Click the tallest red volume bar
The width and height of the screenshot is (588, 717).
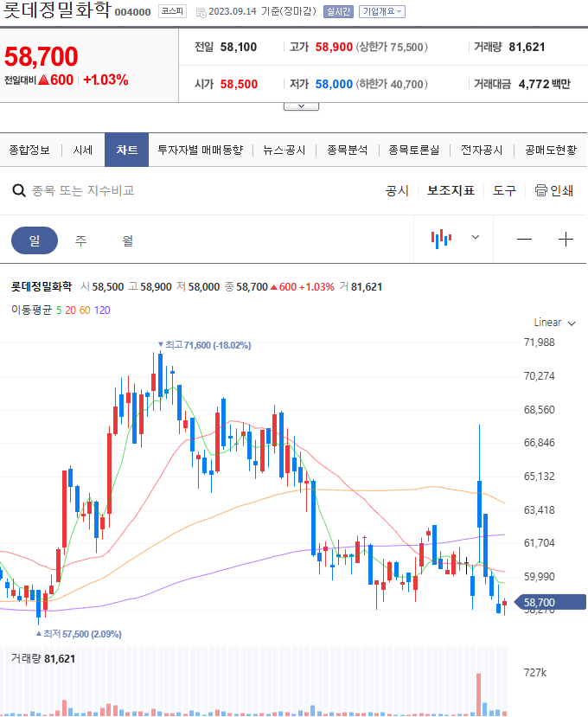479,695
